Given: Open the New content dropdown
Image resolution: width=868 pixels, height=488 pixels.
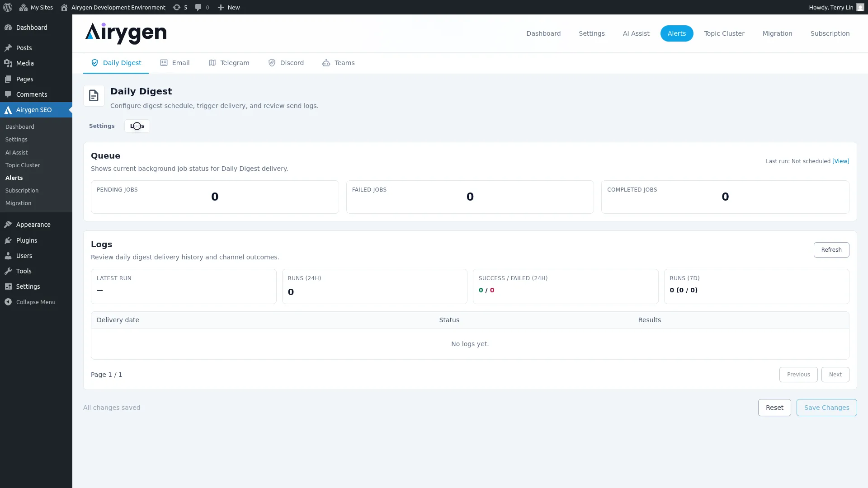Looking at the screenshot, I should coord(229,7).
